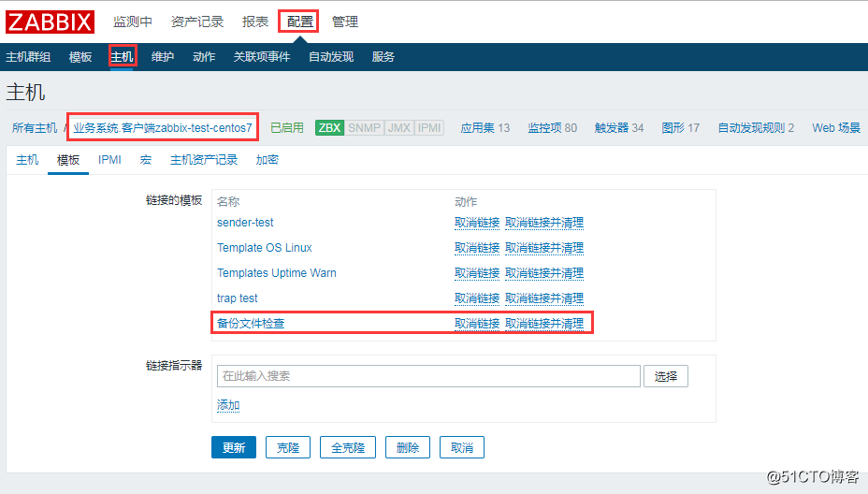Open the trap test template

coord(238,298)
